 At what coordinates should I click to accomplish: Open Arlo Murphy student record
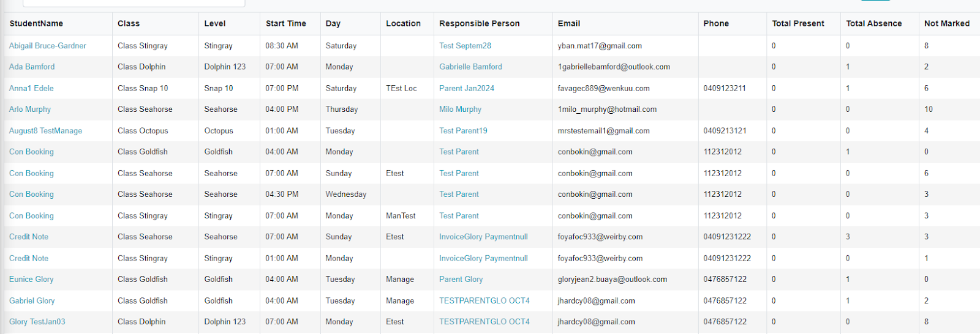point(30,109)
